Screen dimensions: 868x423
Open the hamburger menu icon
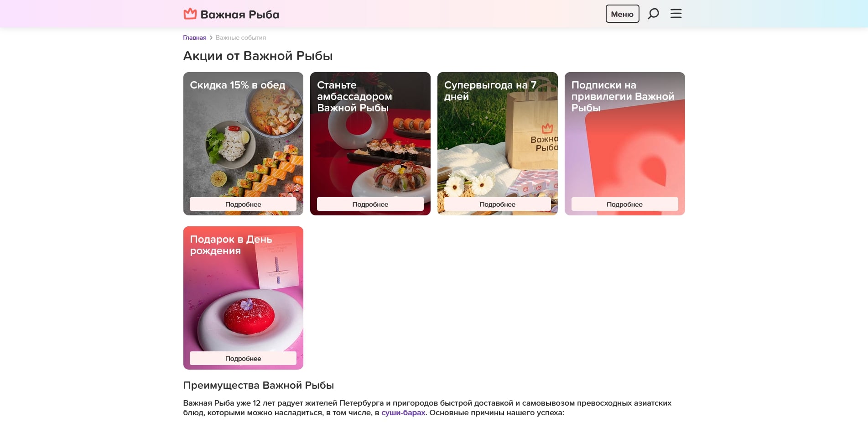(676, 14)
